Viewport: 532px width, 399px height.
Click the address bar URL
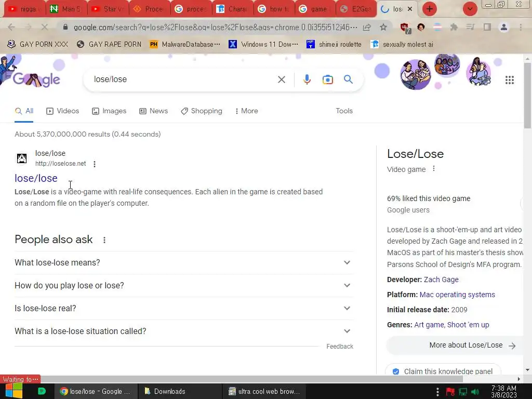pyautogui.click(x=215, y=27)
